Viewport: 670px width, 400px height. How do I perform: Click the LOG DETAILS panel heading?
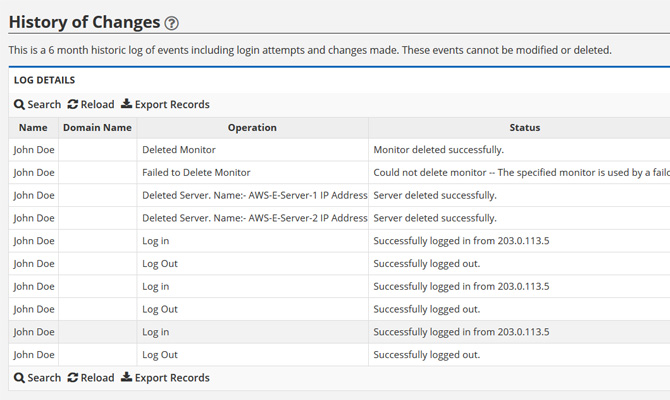tap(44, 80)
